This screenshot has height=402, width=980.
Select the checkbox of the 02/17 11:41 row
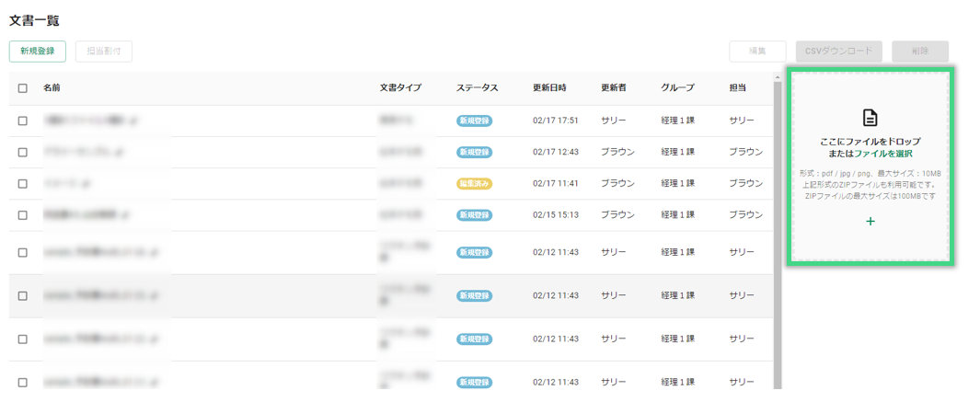tap(23, 184)
